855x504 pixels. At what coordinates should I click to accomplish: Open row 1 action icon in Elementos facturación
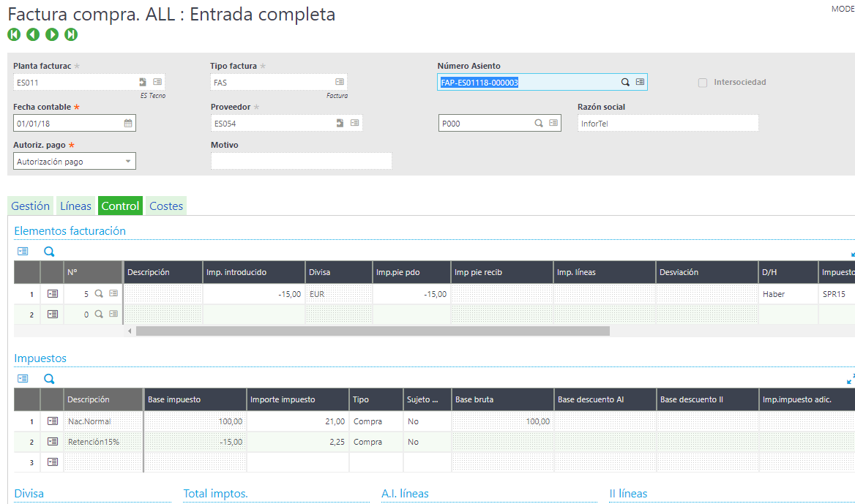click(x=53, y=293)
